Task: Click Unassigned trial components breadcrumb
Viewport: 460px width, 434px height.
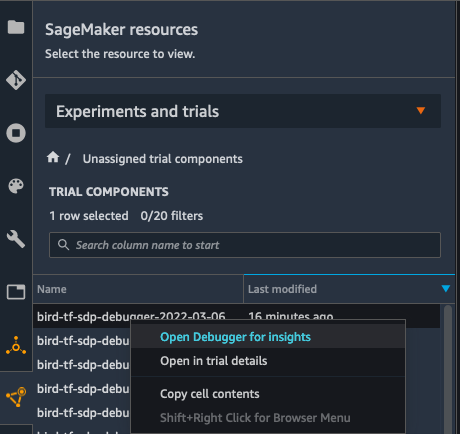Action: tap(163, 159)
